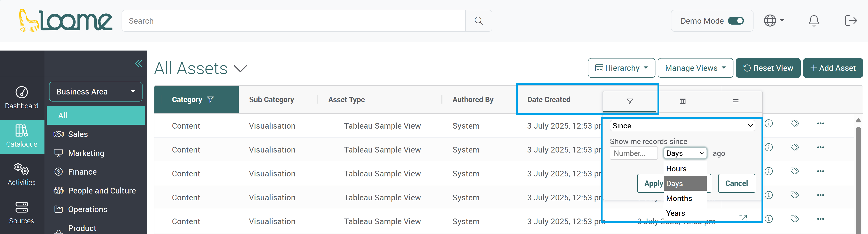Select the Marketing business area
This screenshot has height=234, width=868.
coord(96,153)
